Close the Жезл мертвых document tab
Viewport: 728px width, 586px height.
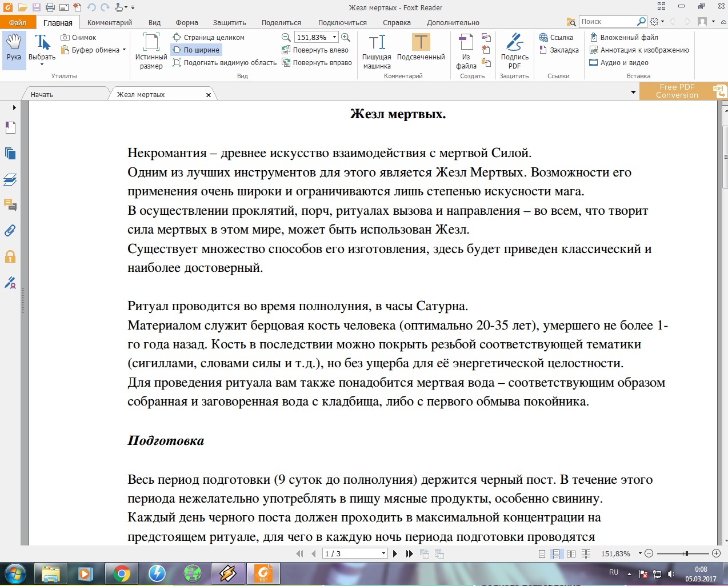[x=209, y=95]
